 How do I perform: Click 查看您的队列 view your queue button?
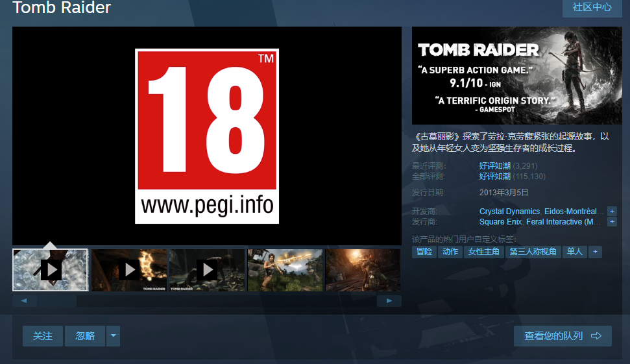tap(563, 336)
